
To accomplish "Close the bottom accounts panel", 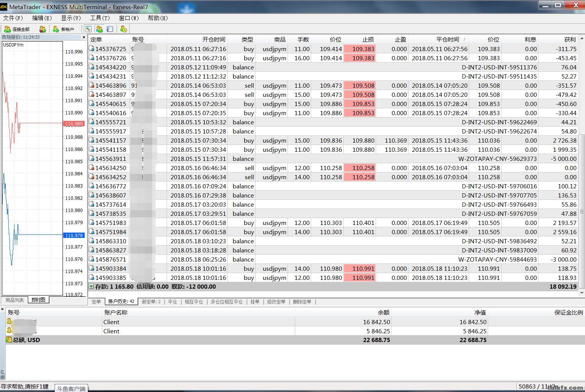I will click(2, 309).
